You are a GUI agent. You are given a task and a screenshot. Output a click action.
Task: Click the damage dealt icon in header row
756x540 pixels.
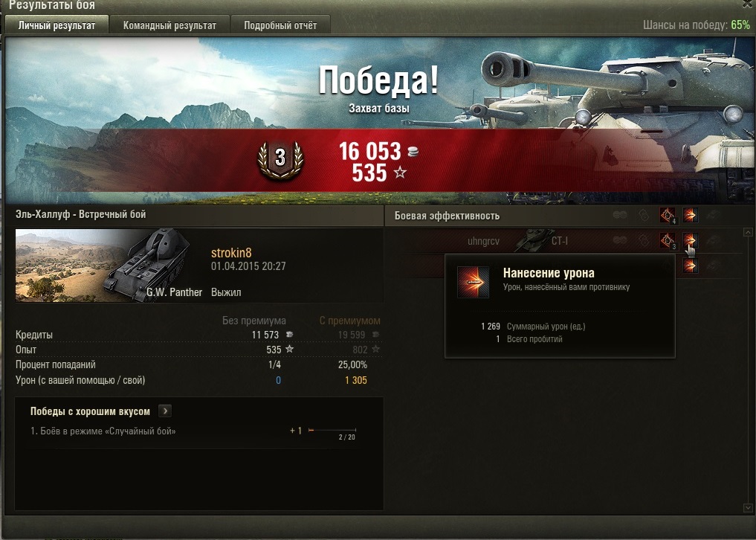pyautogui.click(x=691, y=215)
